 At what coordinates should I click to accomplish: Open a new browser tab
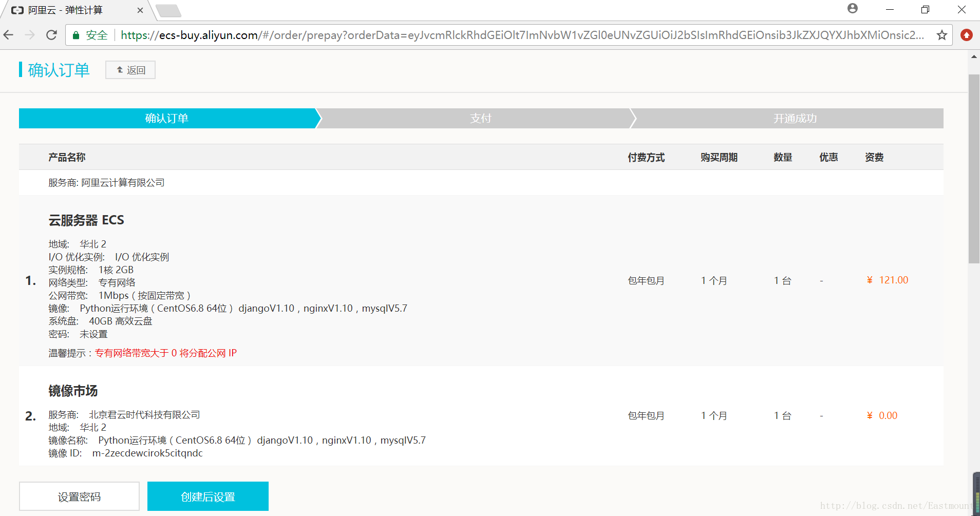[168, 10]
